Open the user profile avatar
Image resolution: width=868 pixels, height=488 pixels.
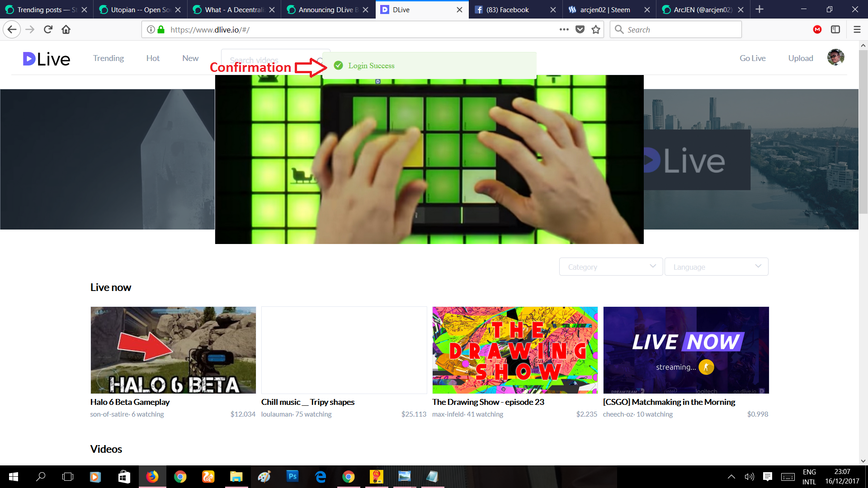click(x=835, y=57)
